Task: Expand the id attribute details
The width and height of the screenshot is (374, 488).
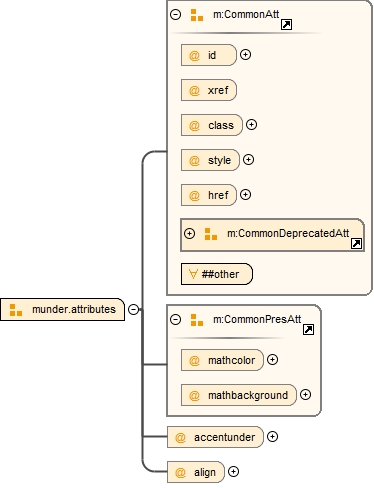Action: pos(245,55)
